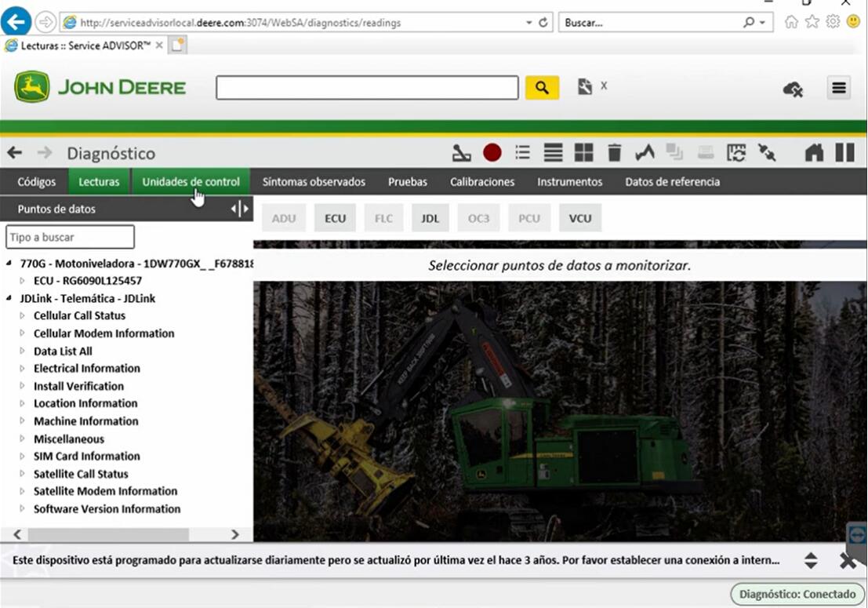Click the John Deere search box
Image resolution: width=868 pixels, height=608 pixels.
click(x=367, y=88)
